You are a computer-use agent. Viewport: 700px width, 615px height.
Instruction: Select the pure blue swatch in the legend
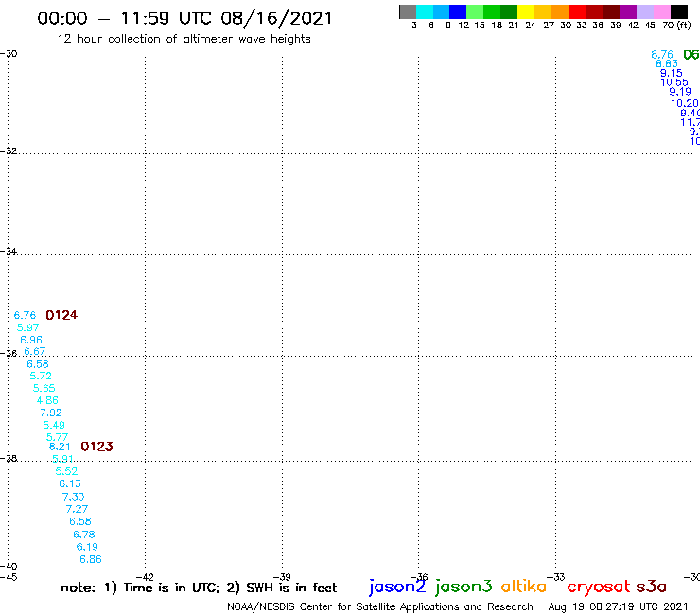click(x=458, y=11)
